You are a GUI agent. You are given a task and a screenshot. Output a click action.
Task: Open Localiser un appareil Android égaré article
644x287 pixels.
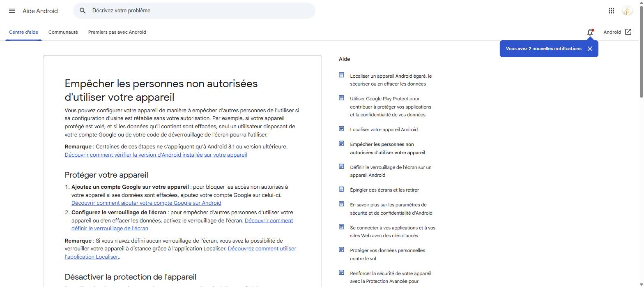click(x=391, y=80)
